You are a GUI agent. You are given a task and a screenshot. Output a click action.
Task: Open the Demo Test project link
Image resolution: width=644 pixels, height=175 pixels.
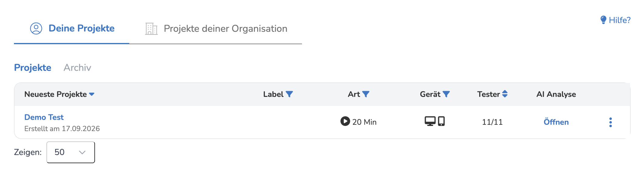[x=44, y=117]
